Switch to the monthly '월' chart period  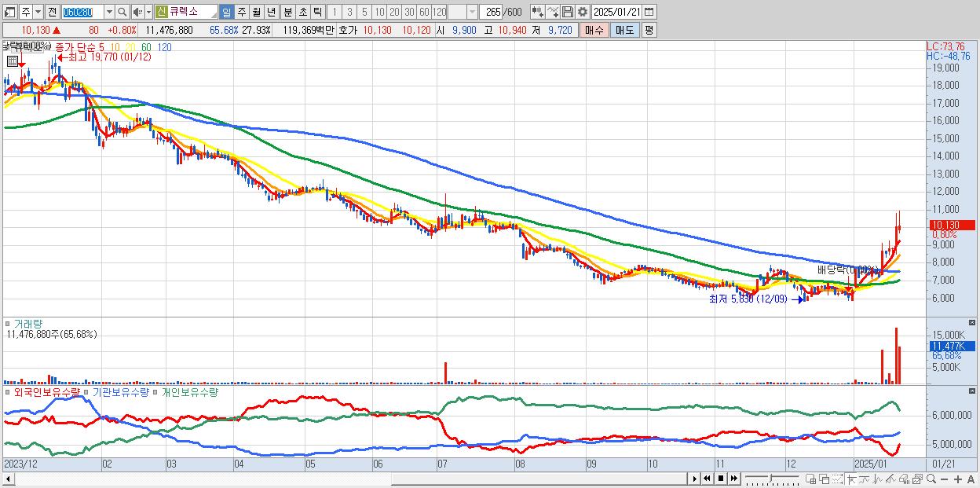coord(256,12)
